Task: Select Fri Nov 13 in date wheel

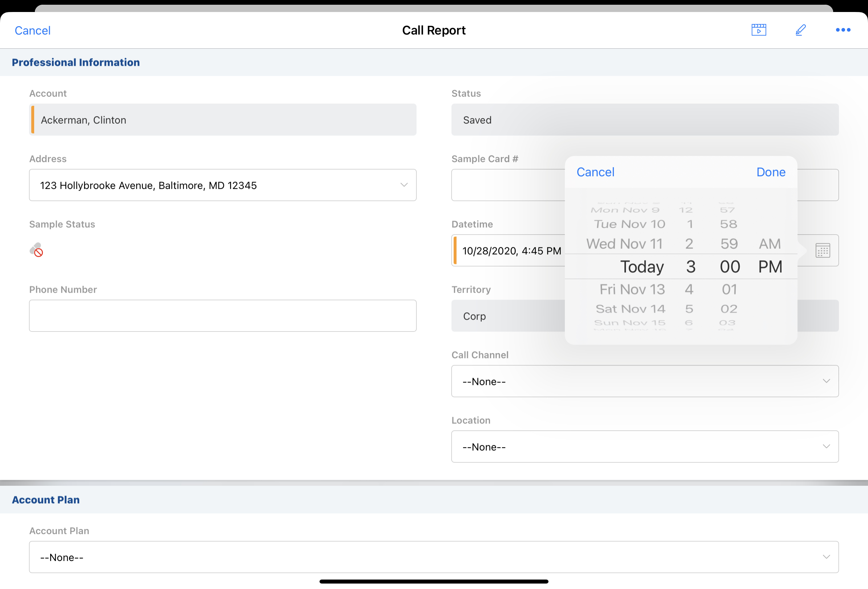Action: (632, 289)
